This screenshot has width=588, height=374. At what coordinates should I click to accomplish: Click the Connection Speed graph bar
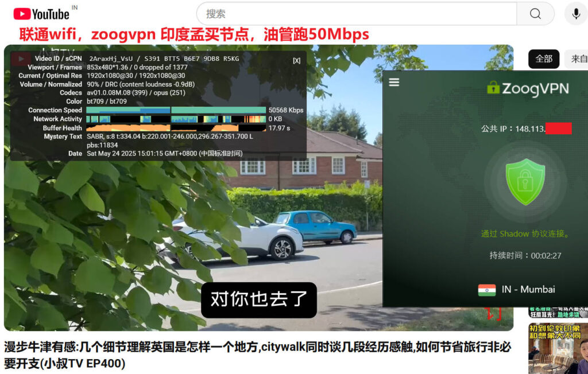(x=175, y=110)
